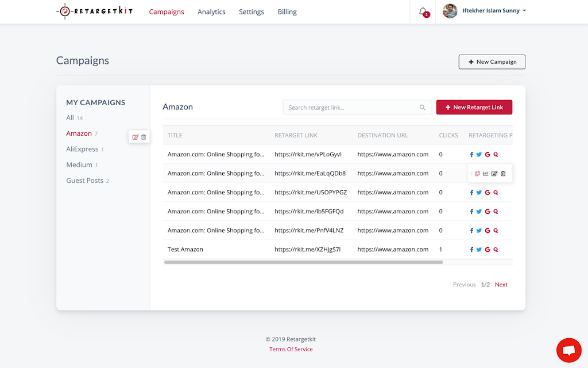The width and height of the screenshot is (588, 368).
Task: Click Facebook pixel icon in rkit.me/vPLoGyvl row
Action: click(x=471, y=154)
